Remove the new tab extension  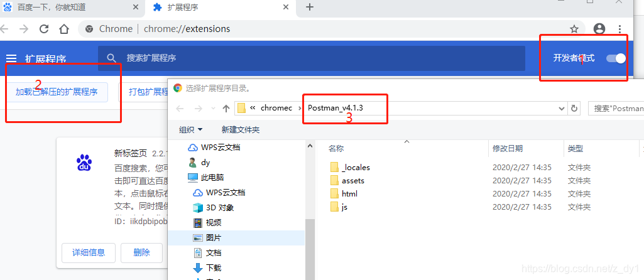pyautogui.click(x=142, y=253)
